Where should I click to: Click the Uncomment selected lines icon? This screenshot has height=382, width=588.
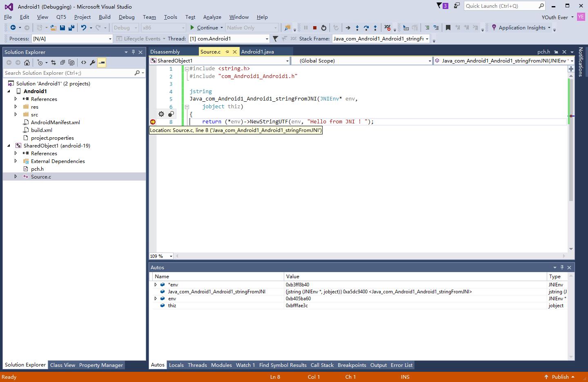[x=436, y=28]
